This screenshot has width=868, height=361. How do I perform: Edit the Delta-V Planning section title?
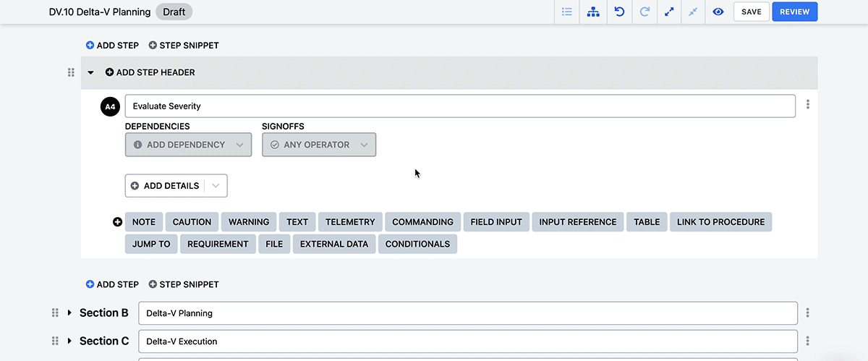coord(468,313)
